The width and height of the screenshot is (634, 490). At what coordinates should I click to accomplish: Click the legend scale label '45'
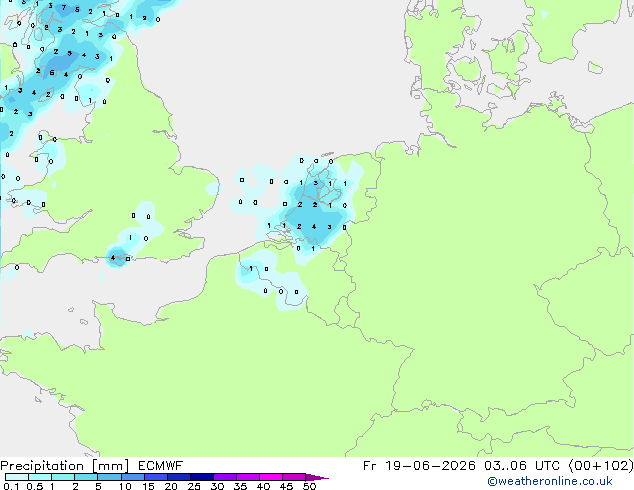[286, 486]
